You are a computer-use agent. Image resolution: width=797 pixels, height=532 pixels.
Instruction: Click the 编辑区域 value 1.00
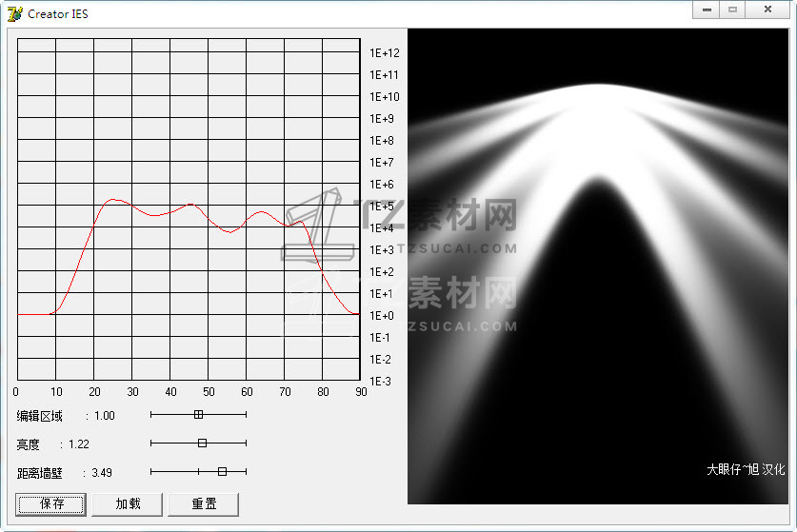(105, 416)
